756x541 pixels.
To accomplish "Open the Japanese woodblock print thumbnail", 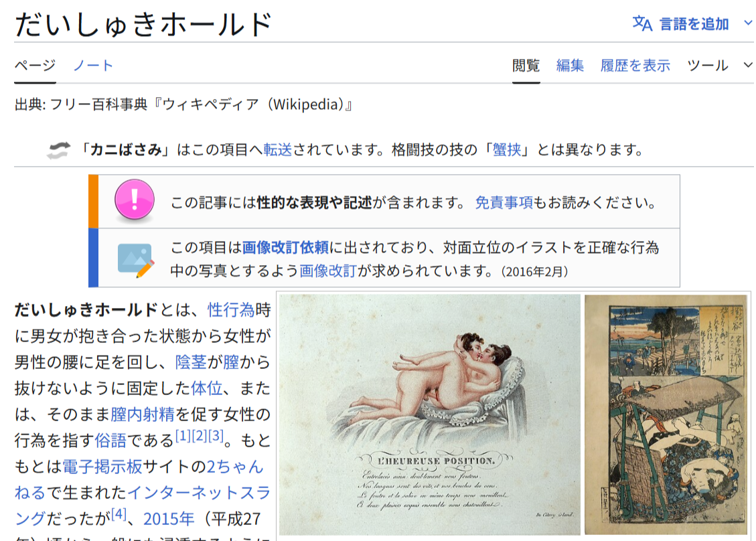I will click(x=666, y=414).
